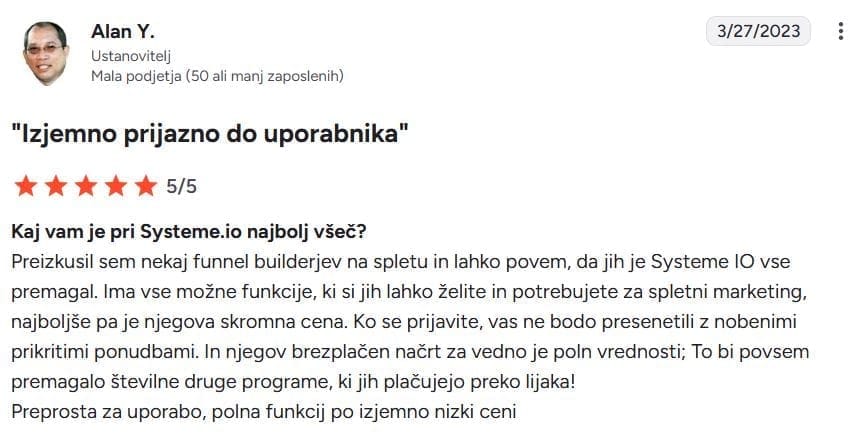Click the final line "Preprosta za uporabo"

click(x=262, y=411)
